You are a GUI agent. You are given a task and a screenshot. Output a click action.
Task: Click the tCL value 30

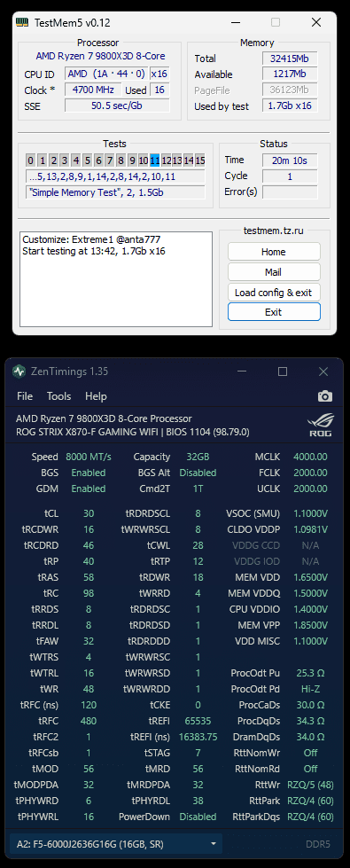click(x=89, y=513)
